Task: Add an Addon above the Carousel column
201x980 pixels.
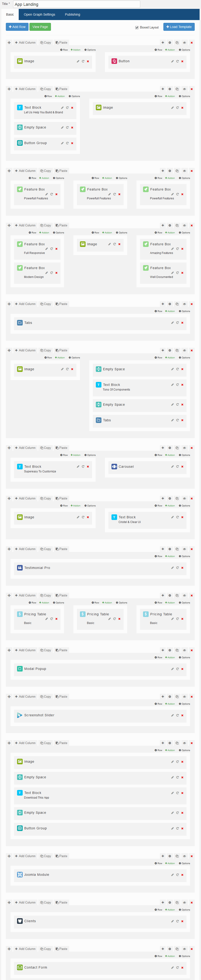Action: [x=170, y=455]
